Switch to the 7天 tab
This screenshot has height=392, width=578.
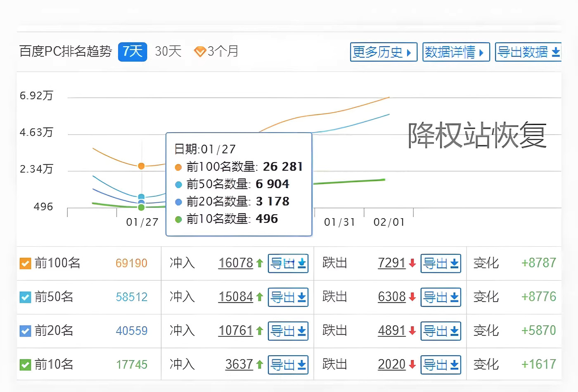point(133,52)
